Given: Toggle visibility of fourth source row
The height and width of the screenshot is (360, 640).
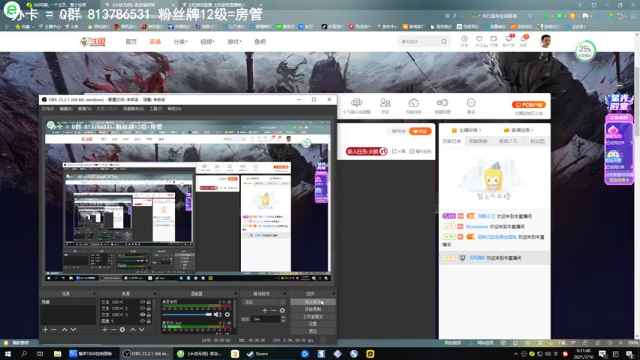Looking at the screenshot, I should [x=142, y=321].
